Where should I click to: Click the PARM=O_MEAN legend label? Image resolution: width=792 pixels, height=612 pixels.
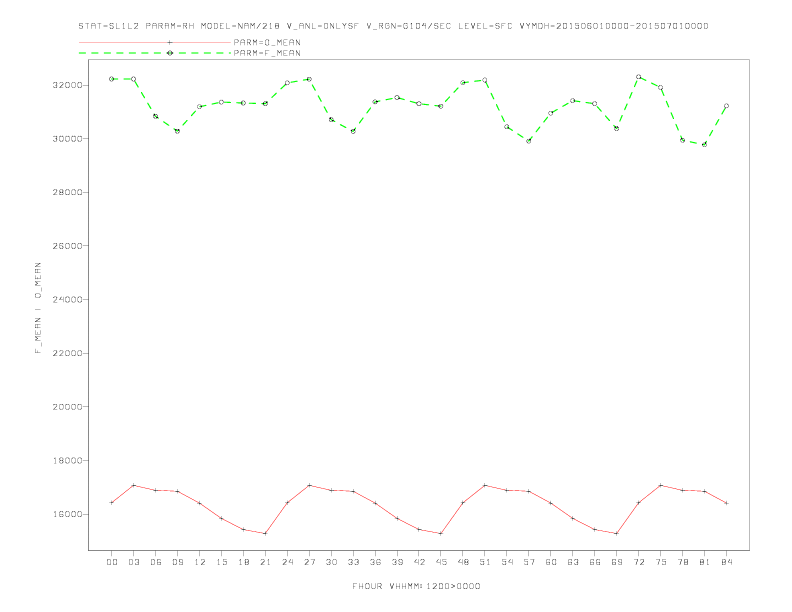point(267,42)
